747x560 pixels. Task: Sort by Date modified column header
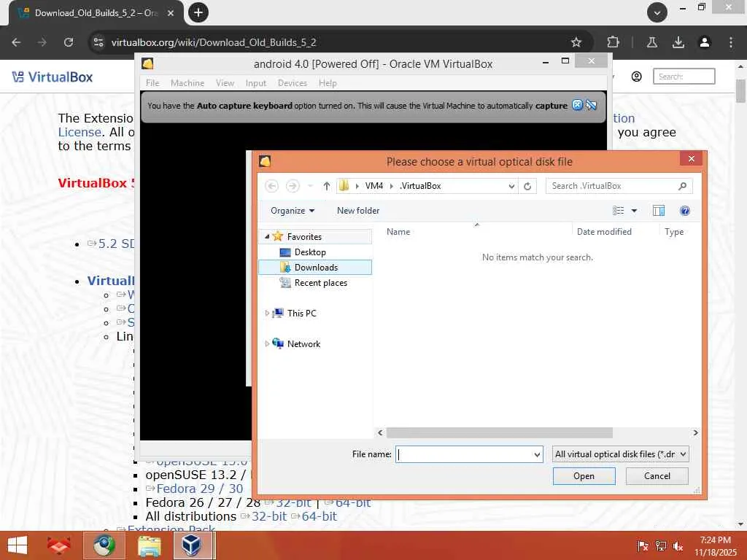(604, 231)
